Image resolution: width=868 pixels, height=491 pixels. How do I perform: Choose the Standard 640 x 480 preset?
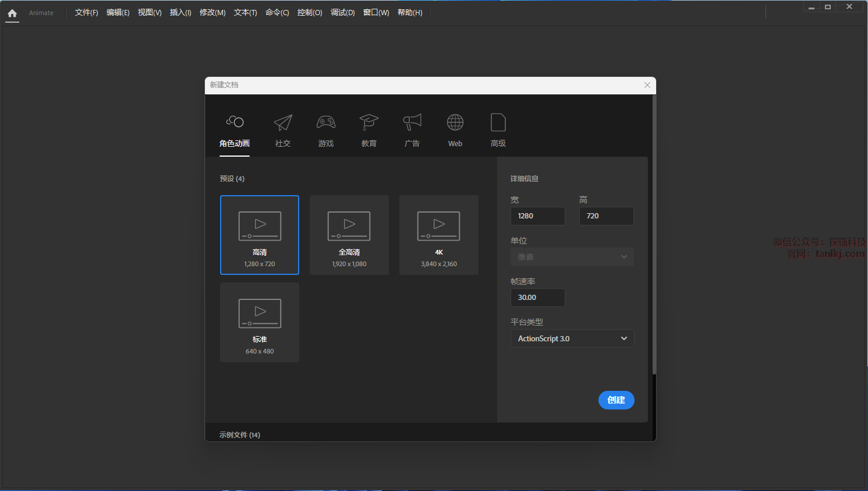coord(260,322)
